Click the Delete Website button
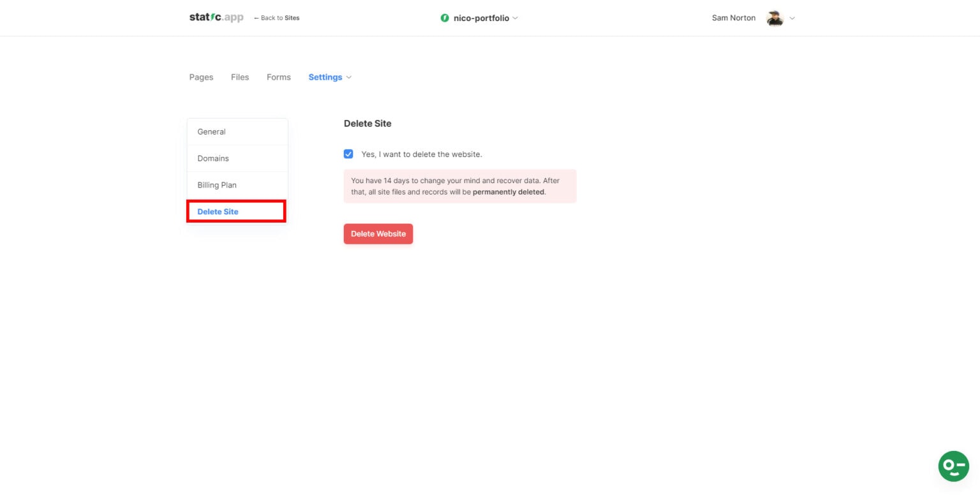This screenshot has height=495, width=980. [378, 233]
